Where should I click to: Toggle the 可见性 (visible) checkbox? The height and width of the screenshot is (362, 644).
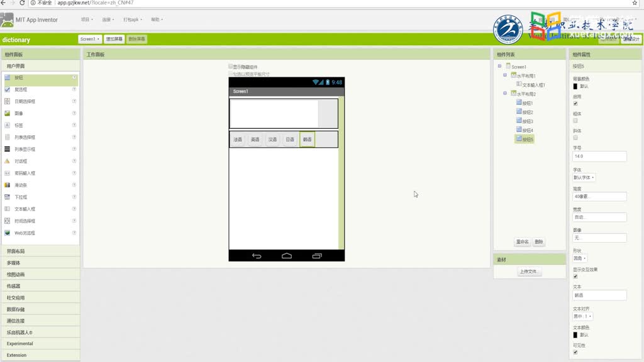pos(575,352)
